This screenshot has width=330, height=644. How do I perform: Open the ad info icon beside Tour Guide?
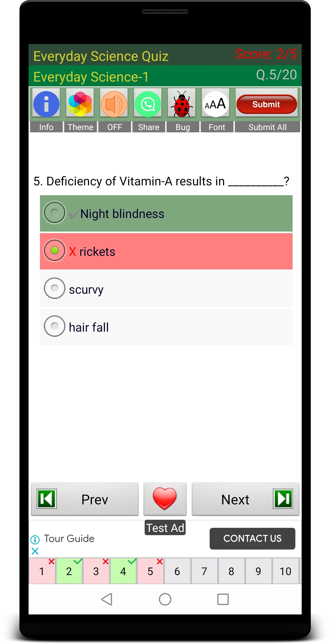[x=35, y=540]
